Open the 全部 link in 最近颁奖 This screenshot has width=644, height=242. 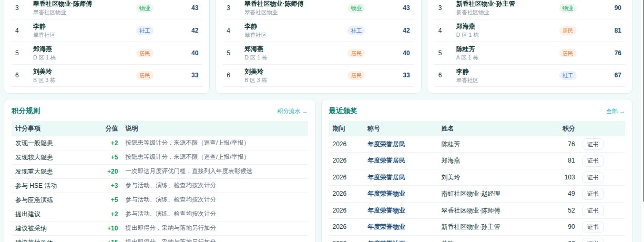tap(616, 112)
